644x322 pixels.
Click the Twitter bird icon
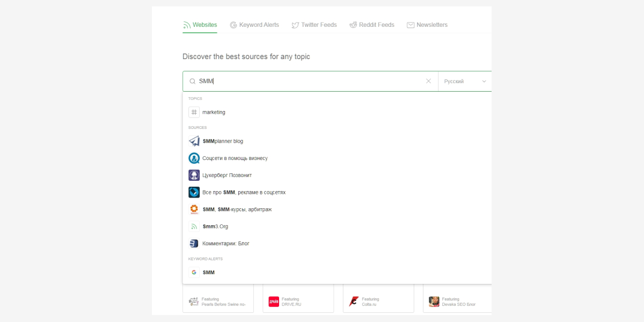click(x=295, y=25)
